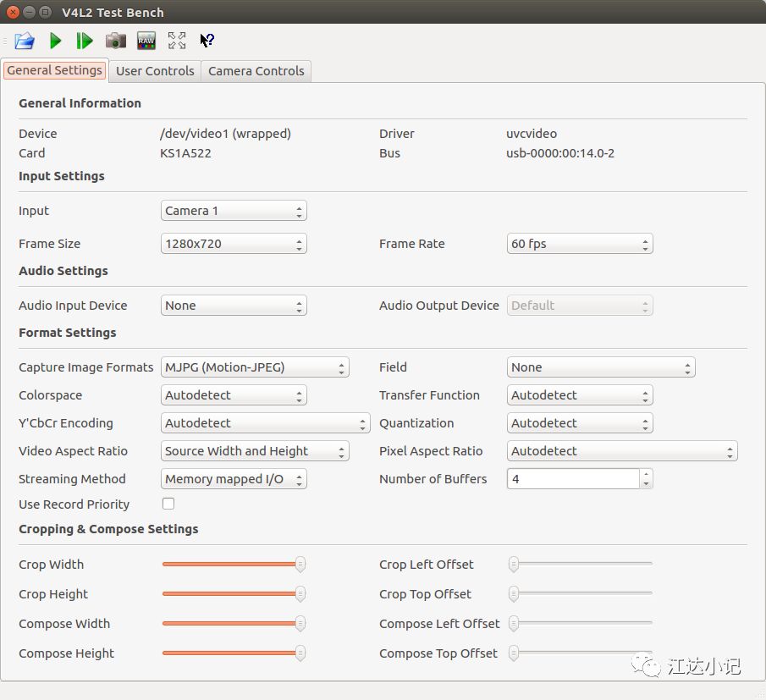The image size is (766, 700).
Task: Click the usb-0000:00:14.0-2 bus value
Action: click(x=560, y=153)
